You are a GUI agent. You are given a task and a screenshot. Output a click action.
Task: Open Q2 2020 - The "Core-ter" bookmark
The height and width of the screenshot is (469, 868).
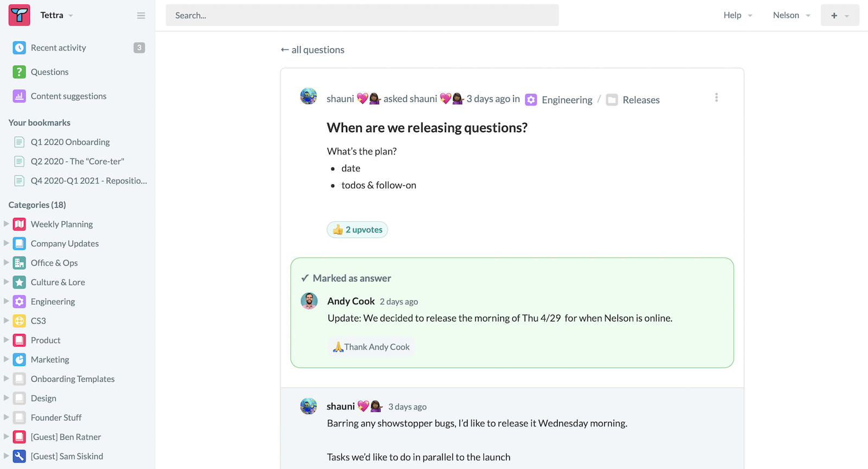(78, 162)
